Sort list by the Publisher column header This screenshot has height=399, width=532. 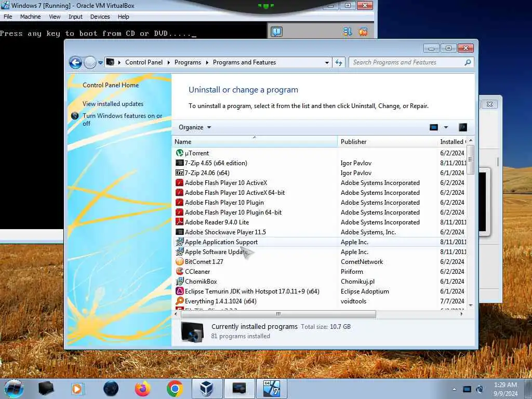(387, 142)
